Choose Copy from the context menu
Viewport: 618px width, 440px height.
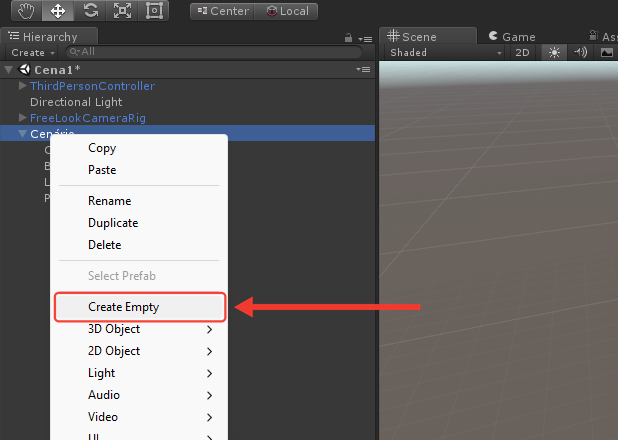coord(139,148)
